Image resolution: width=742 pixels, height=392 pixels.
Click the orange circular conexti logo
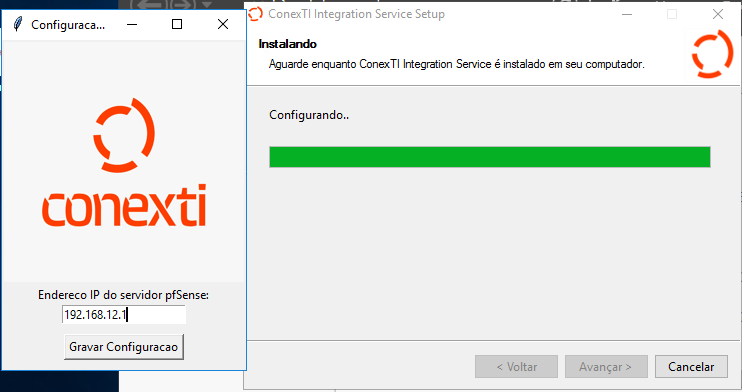click(124, 135)
